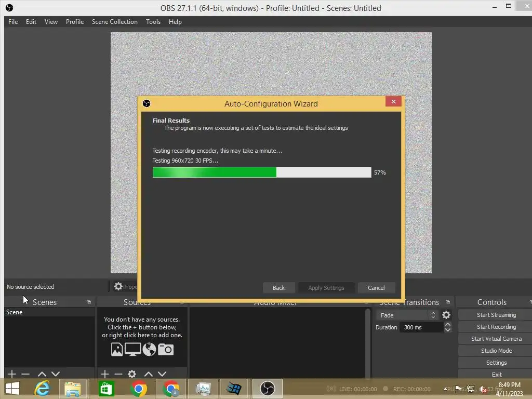
Task: Pop out the Scenes dock
Action: 89,302
